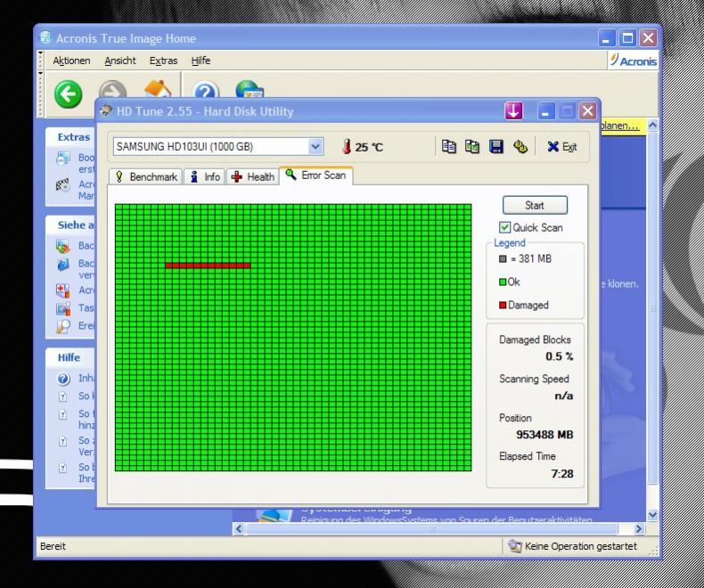Click the 7:28 elapsed time value

tap(562, 474)
